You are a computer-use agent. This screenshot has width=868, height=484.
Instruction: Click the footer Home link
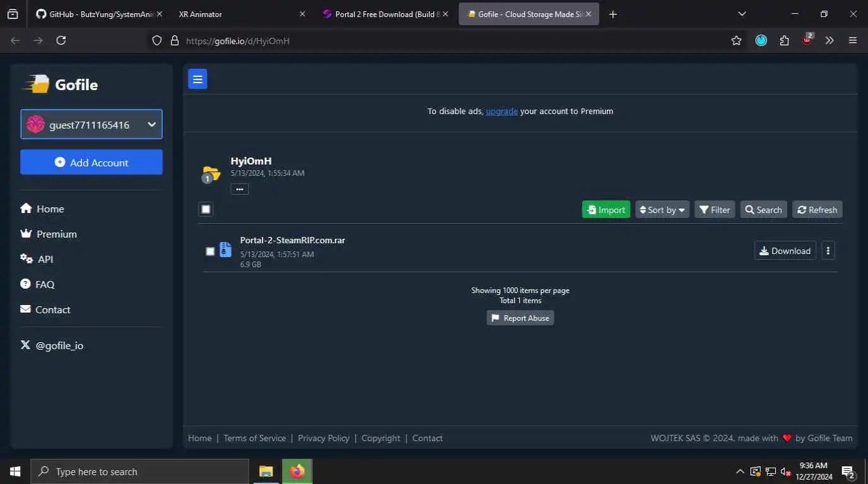[200, 438]
